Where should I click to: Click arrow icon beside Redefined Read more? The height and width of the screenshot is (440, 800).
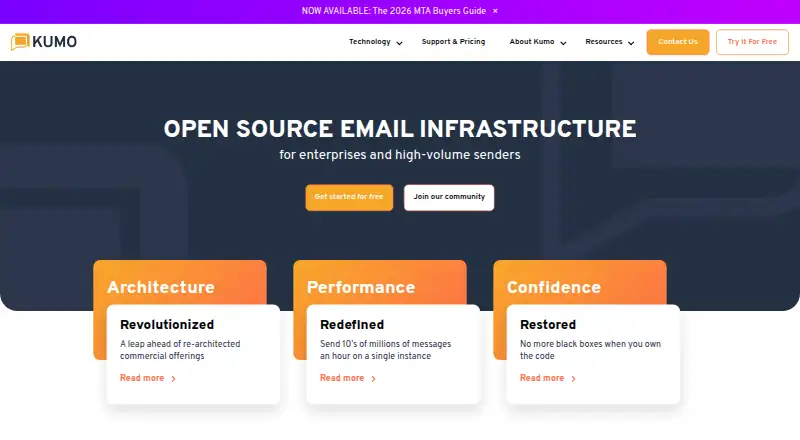point(373,379)
